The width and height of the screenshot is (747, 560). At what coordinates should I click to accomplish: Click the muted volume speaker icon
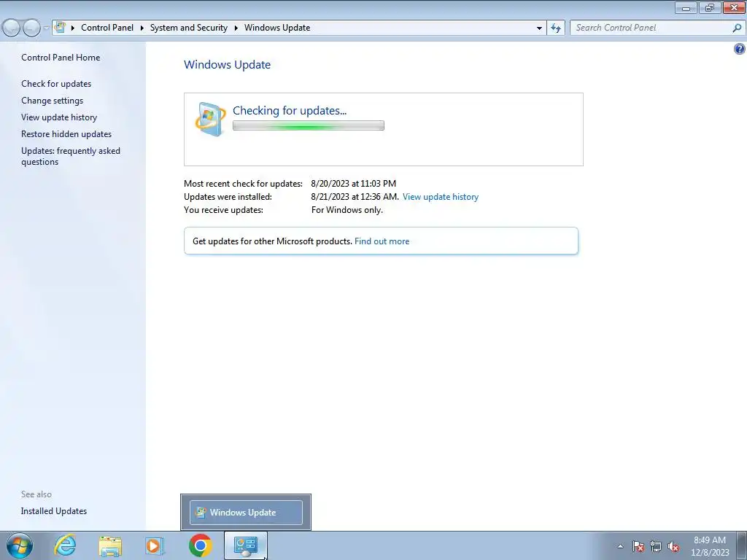point(673,546)
